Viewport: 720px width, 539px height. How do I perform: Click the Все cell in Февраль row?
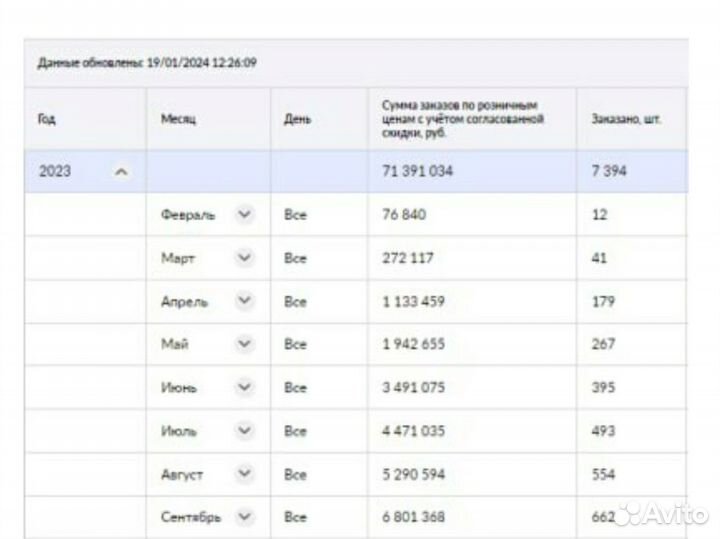click(295, 215)
